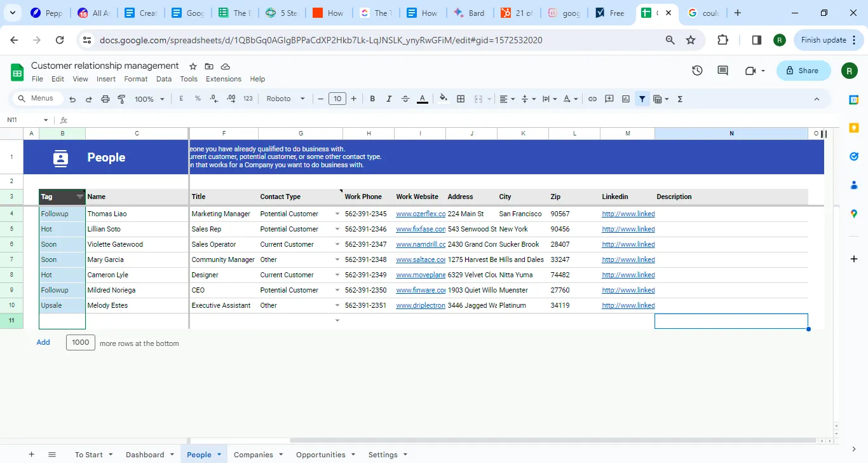Click Add rows link
The width and height of the screenshot is (868, 463).
coord(43,342)
